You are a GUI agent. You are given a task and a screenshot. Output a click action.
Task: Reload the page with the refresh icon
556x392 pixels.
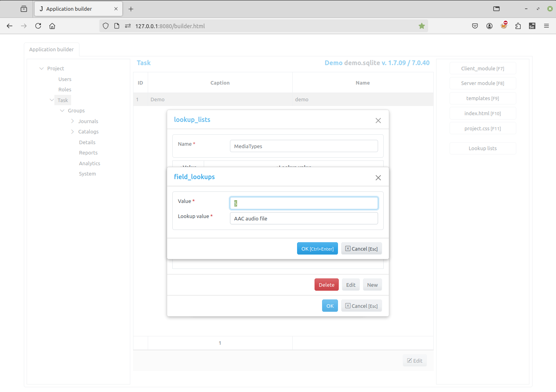(x=38, y=26)
